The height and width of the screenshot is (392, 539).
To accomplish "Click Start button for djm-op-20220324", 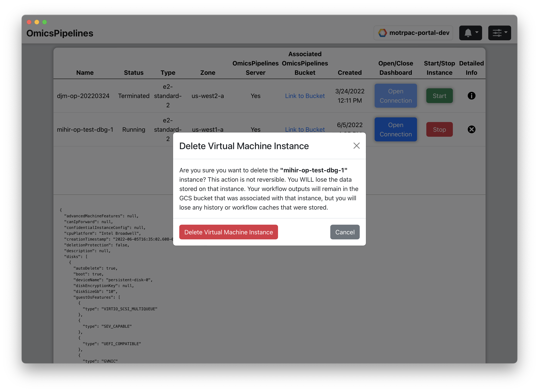I will coord(439,95).
